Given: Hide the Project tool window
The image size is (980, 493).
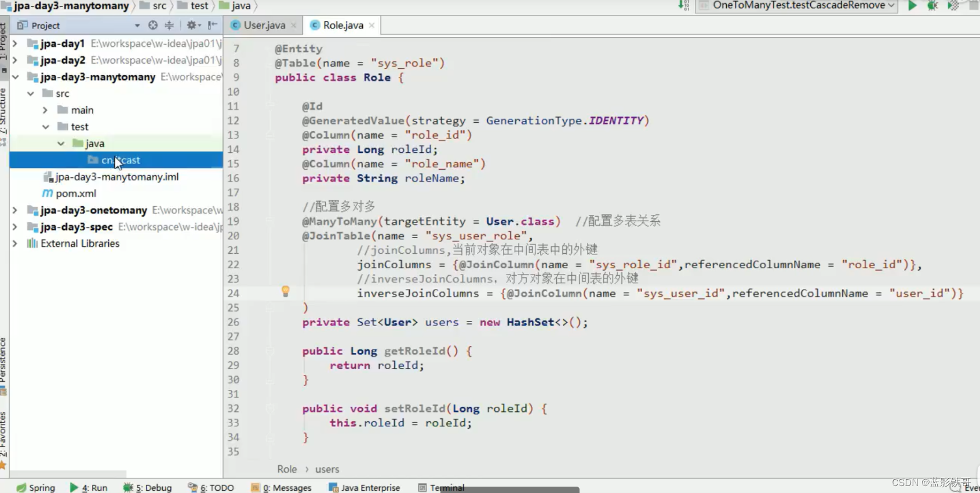Looking at the screenshot, I should point(213,25).
